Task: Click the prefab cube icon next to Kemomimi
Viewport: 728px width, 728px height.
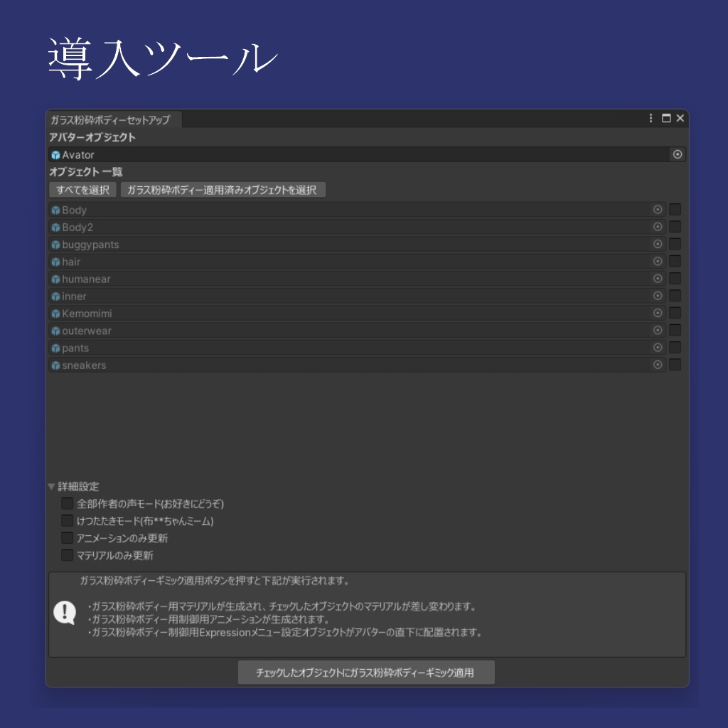Action: pos(55,313)
